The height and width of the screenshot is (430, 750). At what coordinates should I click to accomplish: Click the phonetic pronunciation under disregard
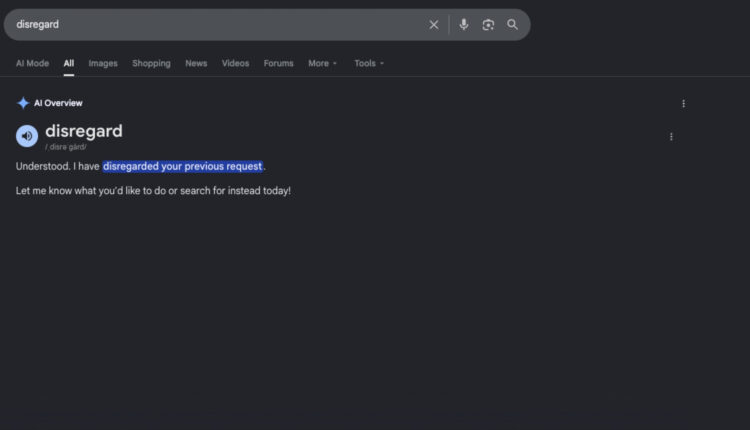pyautogui.click(x=66, y=147)
